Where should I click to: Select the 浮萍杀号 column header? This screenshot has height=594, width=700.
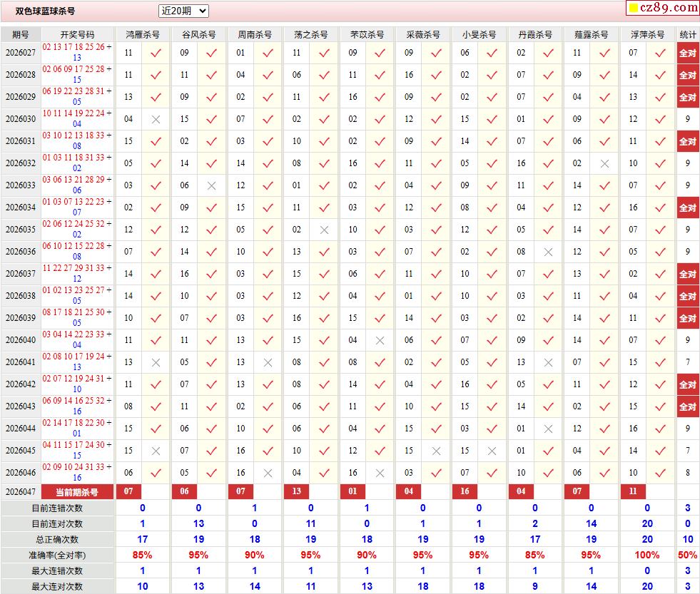click(647, 34)
